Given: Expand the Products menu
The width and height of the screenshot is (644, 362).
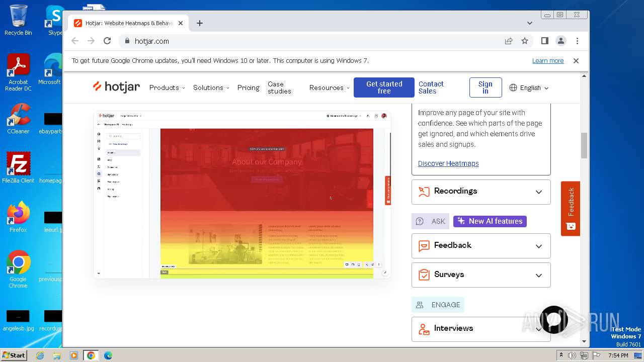Looking at the screenshot, I should [x=167, y=87].
